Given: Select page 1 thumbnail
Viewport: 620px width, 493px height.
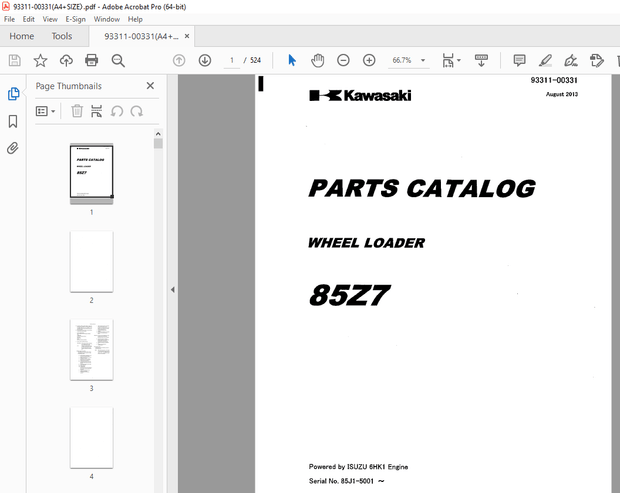Looking at the screenshot, I should [x=91, y=174].
